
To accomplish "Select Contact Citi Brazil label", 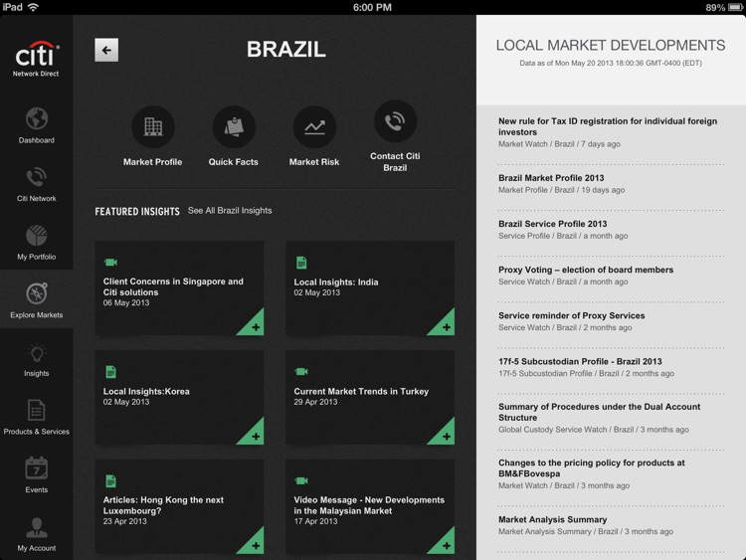I will tap(395, 162).
